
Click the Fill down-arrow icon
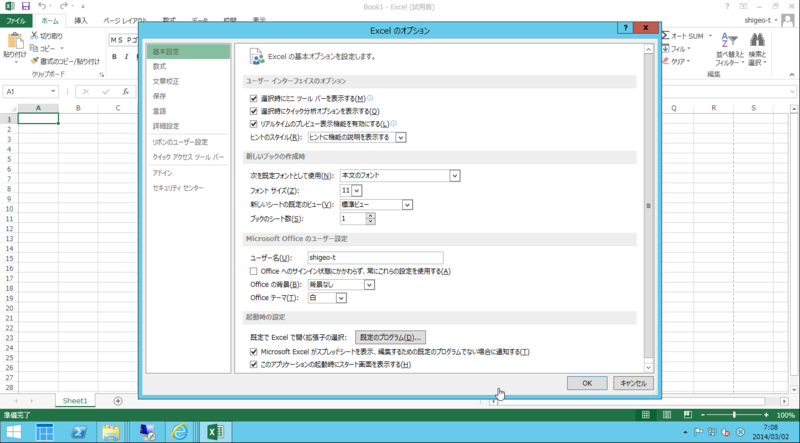[665, 49]
